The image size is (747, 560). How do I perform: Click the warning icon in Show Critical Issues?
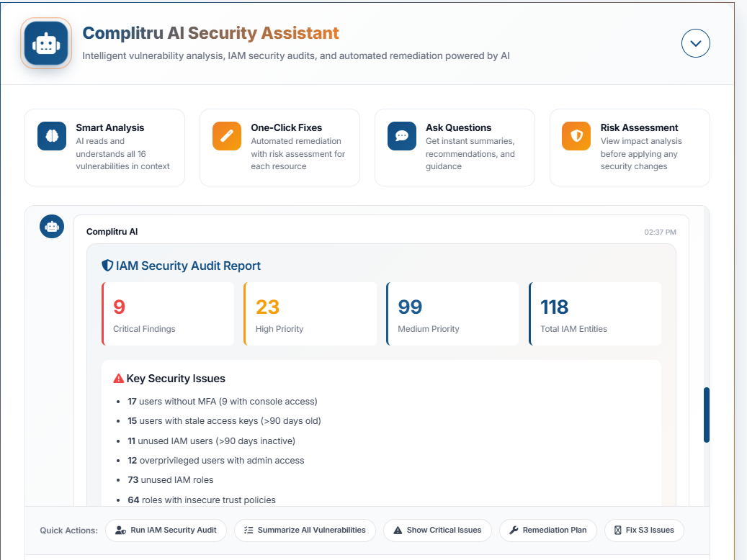398,530
